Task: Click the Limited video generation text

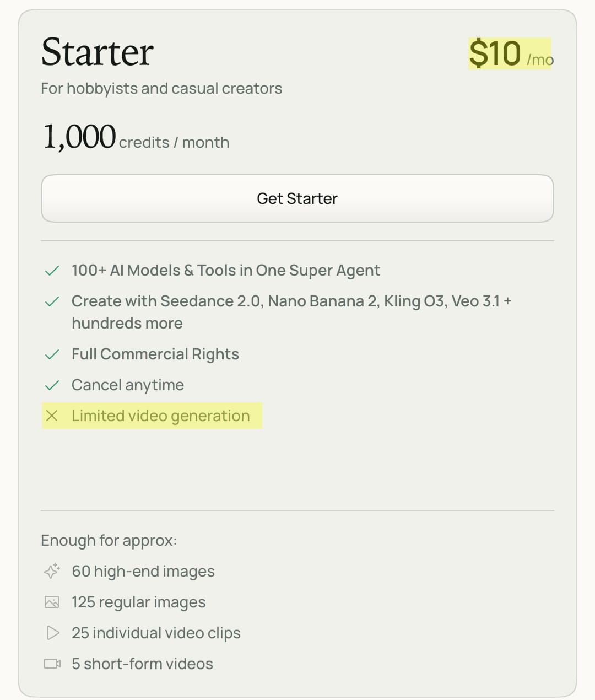Action: tap(161, 416)
